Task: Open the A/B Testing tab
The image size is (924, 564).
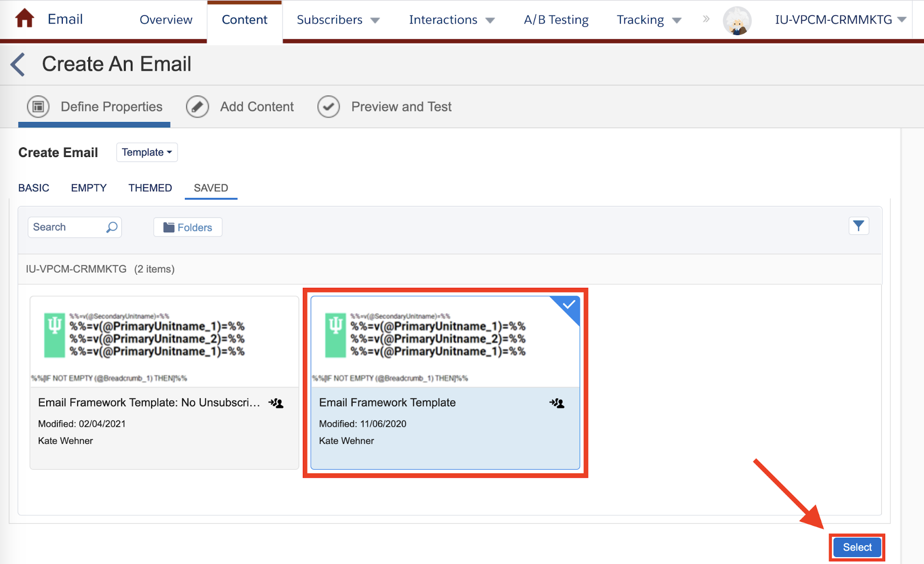Action: tap(556, 20)
